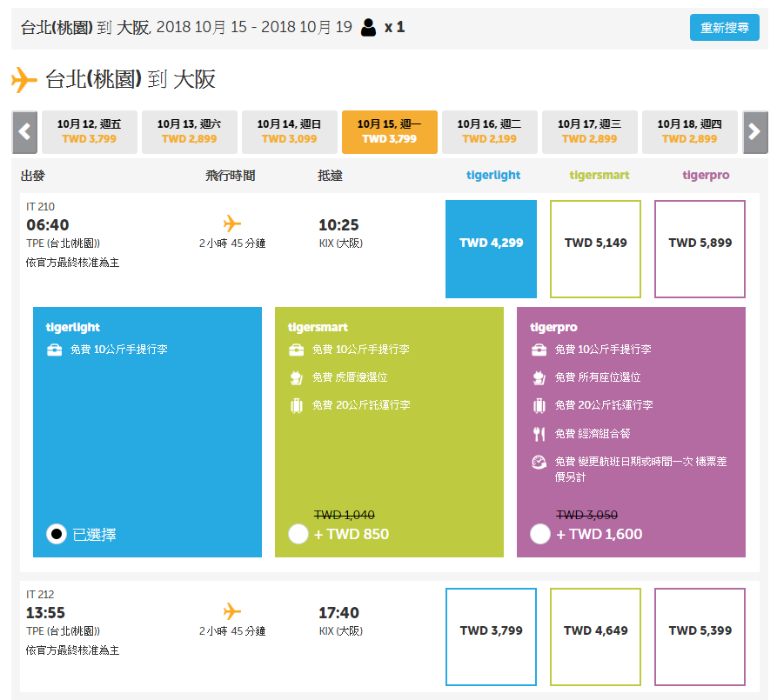The height and width of the screenshot is (700, 777).
Task: Choose tigerlight fare TWD 3,799 for IT 212
Action: (491, 637)
